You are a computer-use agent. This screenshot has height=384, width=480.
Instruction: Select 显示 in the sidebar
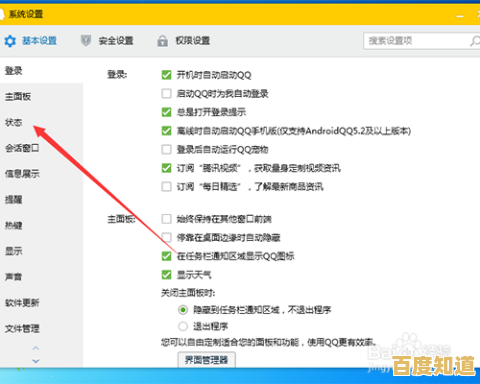13,251
